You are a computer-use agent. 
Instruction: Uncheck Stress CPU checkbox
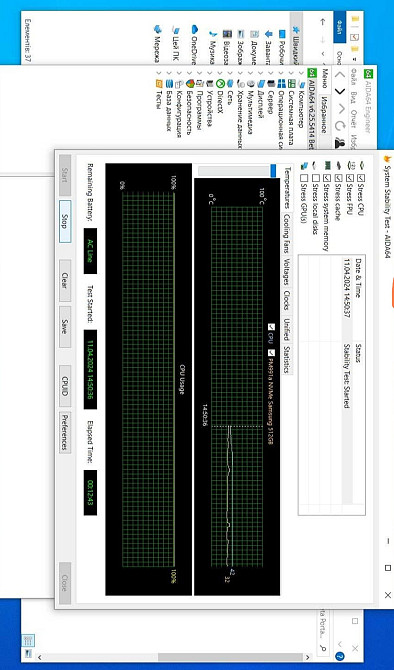[362, 177]
